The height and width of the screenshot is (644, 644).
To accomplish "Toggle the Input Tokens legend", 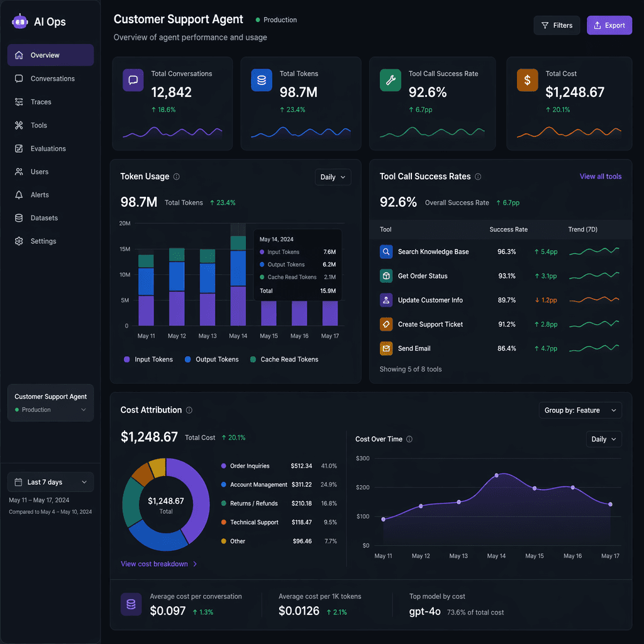I will click(x=148, y=359).
